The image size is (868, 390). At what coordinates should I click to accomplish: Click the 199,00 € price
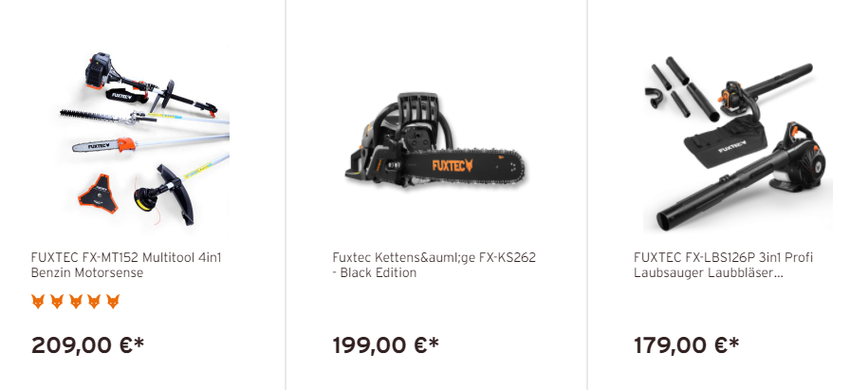[386, 345]
